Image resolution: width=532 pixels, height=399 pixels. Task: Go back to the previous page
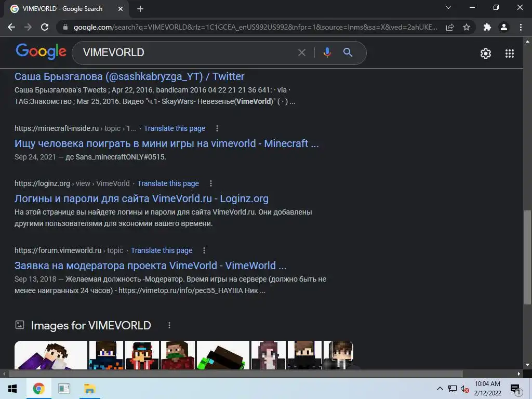click(11, 27)
